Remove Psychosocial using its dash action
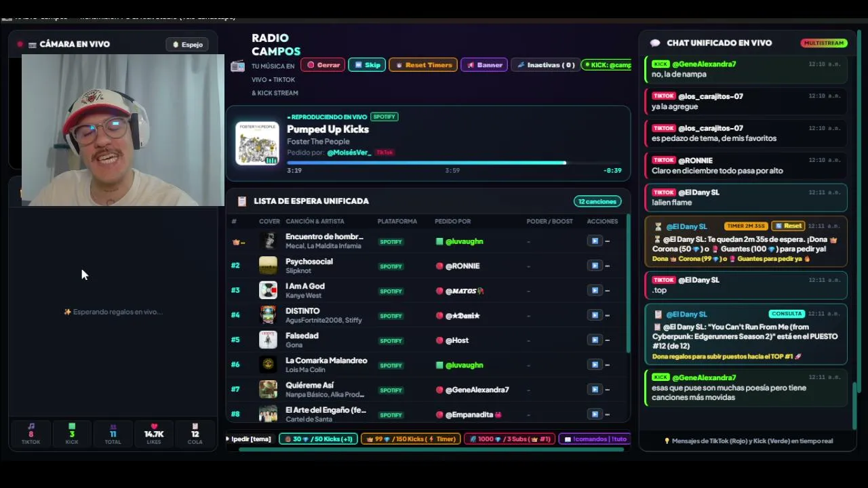868x488 pixels. click(607, 266)
